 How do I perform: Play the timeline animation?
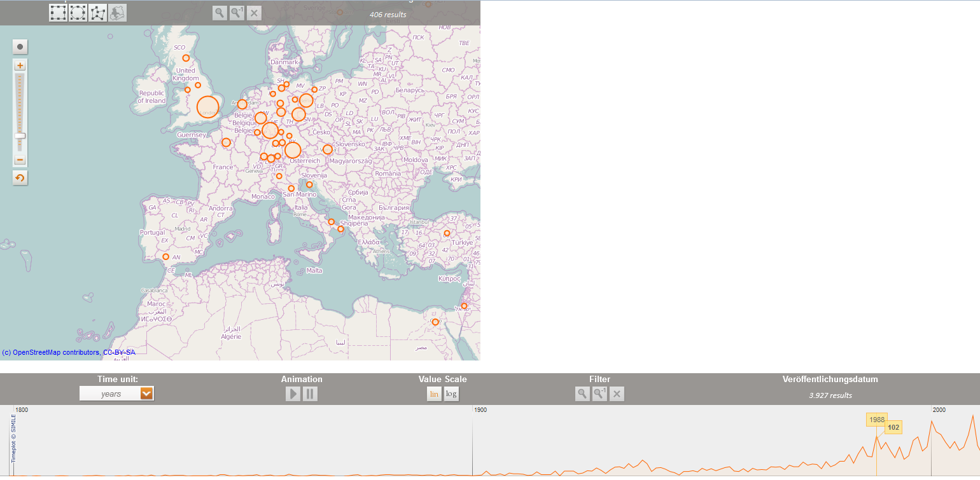[x=293, y=394]
